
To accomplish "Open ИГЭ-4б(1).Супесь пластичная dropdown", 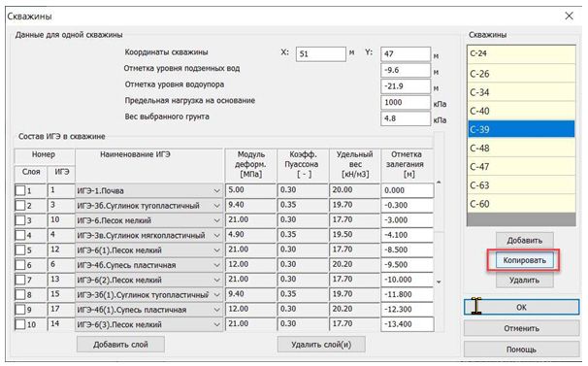I will (x=216, y=310).
